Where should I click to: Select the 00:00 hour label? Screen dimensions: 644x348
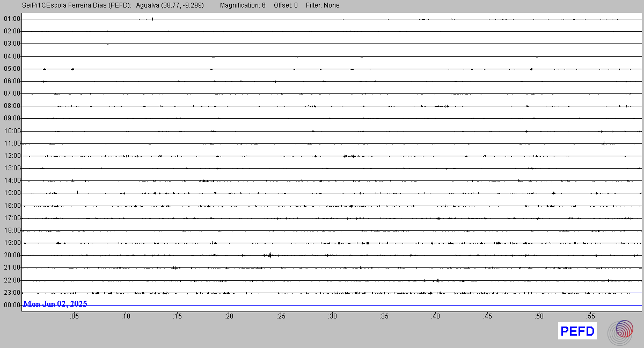pyautogui.click(x=12, y=305)
